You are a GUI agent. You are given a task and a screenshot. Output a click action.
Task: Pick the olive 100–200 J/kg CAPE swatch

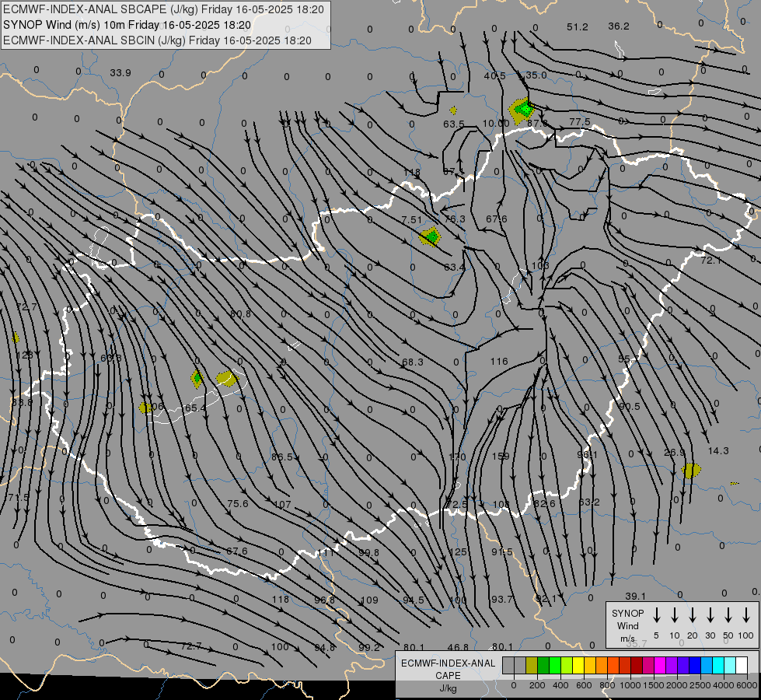[x=532, y=666]
